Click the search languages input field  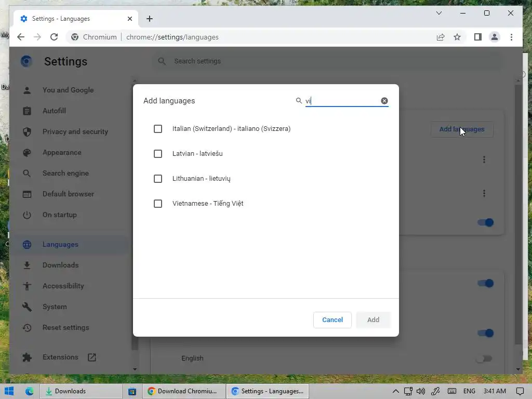[x=342, y=101]
